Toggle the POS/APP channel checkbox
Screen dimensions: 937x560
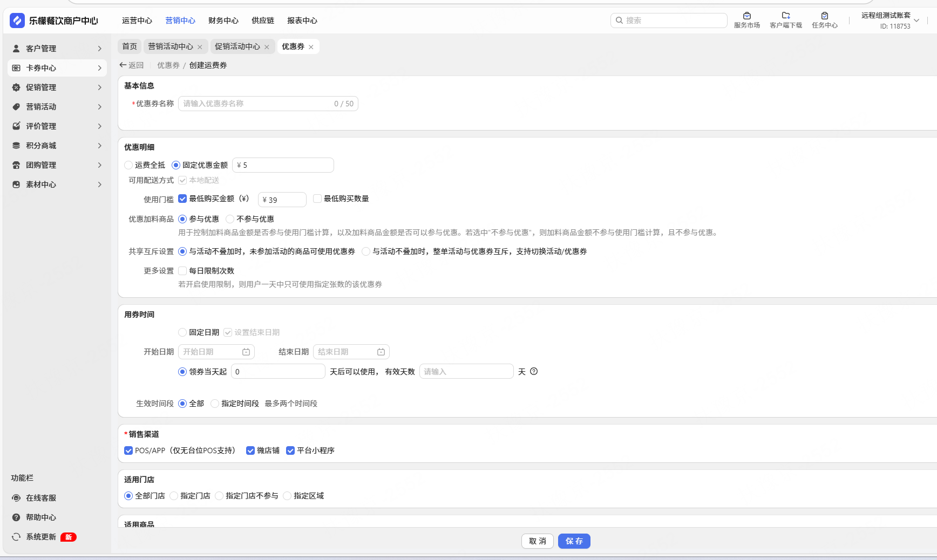tap(128, 450)
